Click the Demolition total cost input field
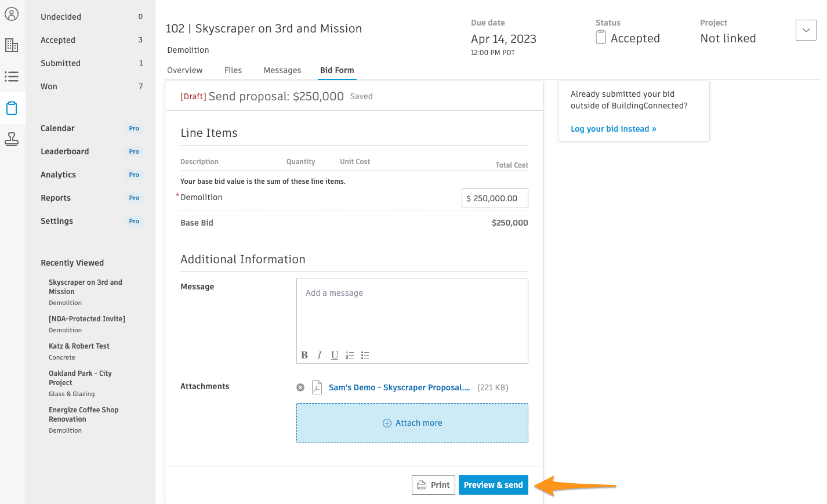The image size is (827, 504). tap(495, 198)
